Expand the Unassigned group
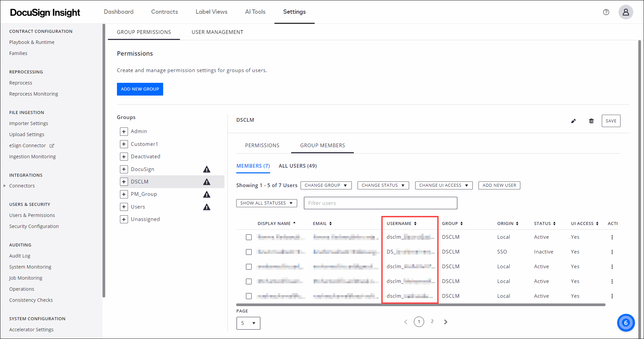The height and width of the screenshot is (339, 644). (x=124, y=219)
